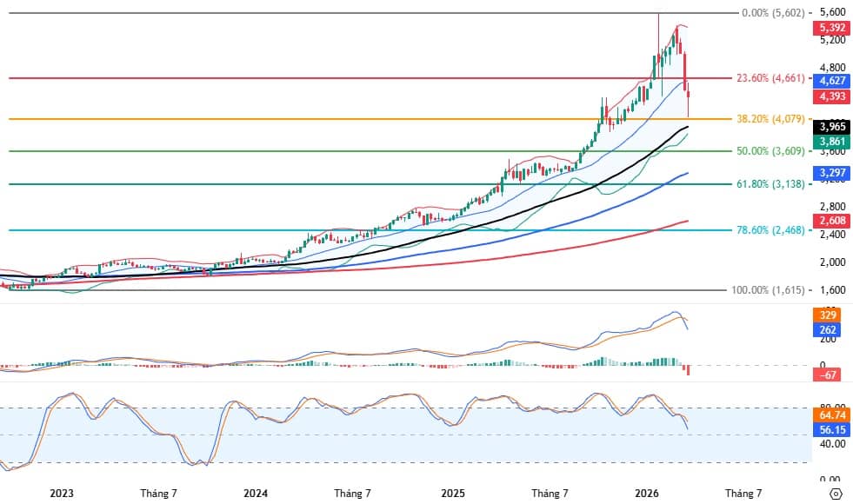Click the 2024 label on time axis
The height and width of the screenshot is (504, 853).
(x=256, y=494)
